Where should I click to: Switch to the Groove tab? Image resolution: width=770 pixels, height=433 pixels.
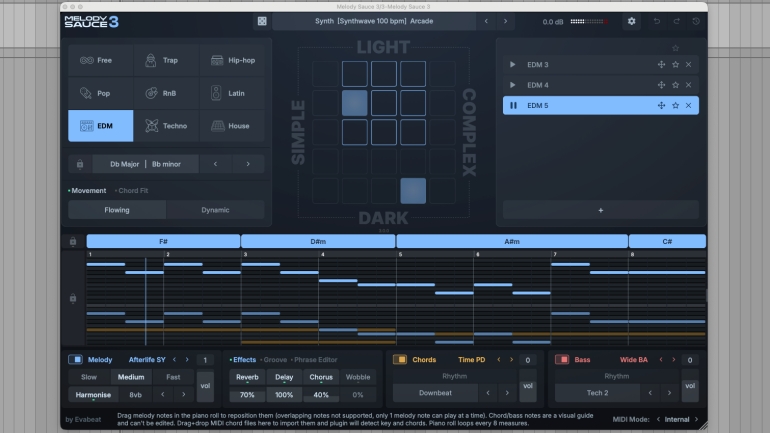275,359
